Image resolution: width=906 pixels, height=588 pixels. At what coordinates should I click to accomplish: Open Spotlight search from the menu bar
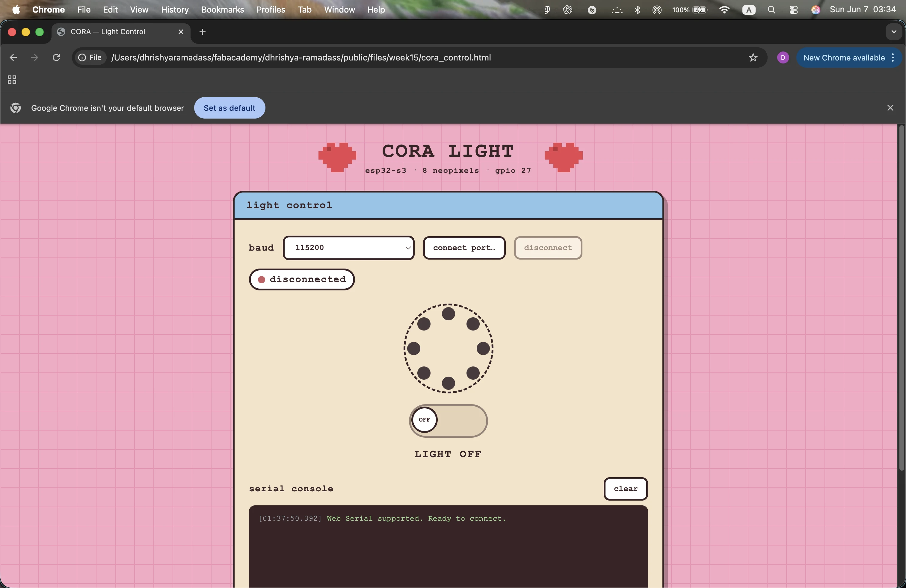pos(771,10)
